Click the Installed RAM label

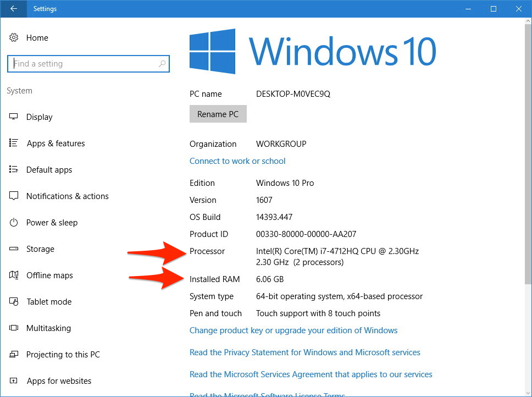[x=214, y=279]
